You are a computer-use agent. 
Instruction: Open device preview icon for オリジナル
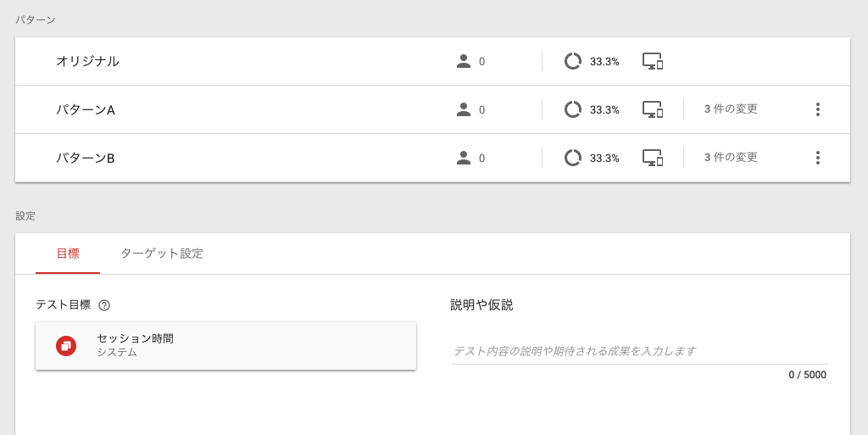pyautogui.click(x=653, y=61)
